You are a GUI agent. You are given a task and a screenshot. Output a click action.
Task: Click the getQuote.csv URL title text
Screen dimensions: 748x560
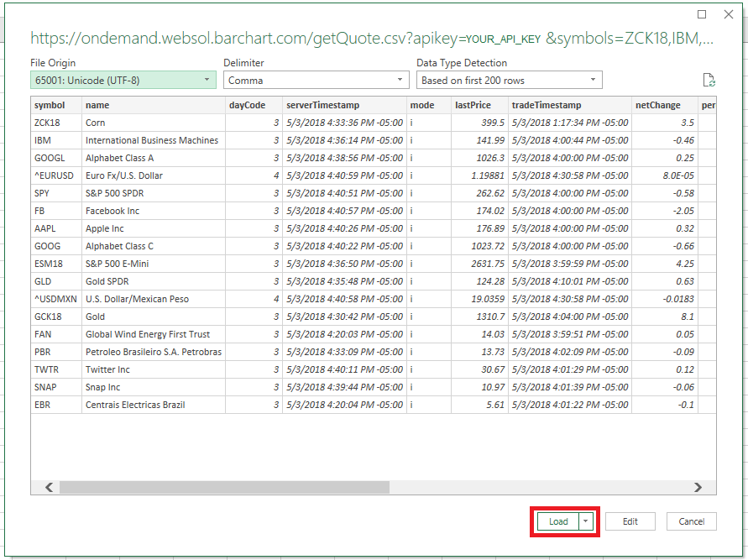click(372, 38)
